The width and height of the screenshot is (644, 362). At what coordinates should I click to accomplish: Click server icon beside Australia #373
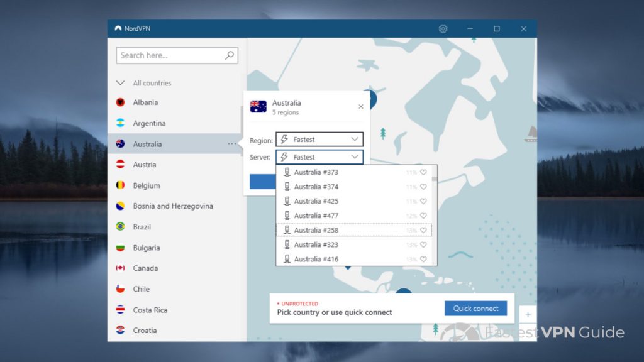pos(287,172)
